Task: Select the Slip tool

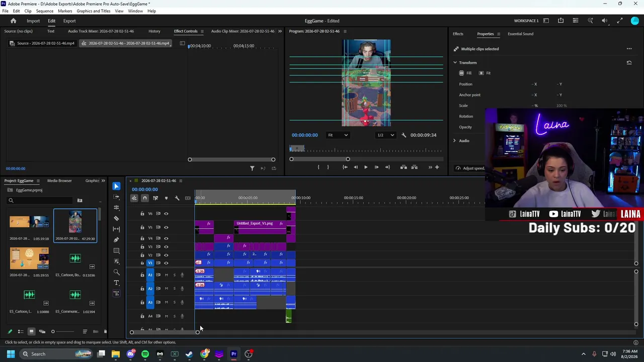Action: (116, 229)
